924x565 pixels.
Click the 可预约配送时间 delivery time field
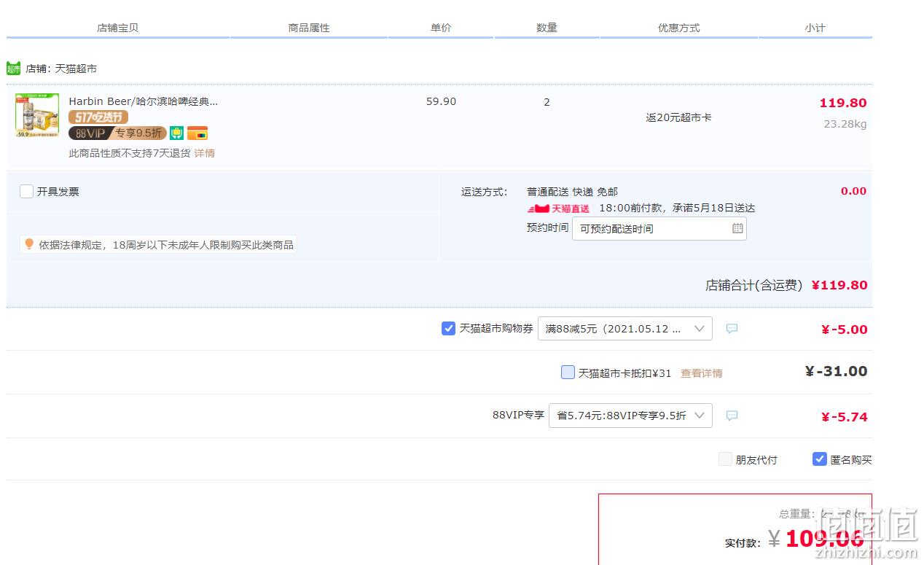coord(659,229)
